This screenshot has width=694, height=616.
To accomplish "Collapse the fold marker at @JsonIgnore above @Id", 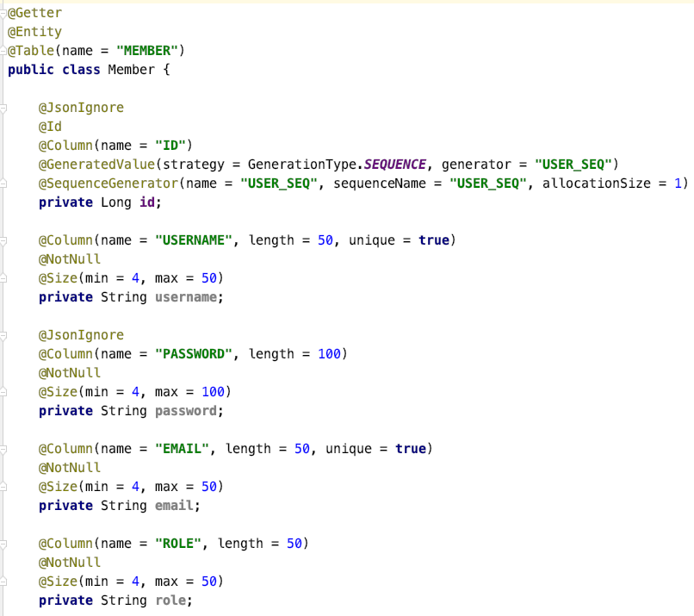I will pyautogui.click(x=3, y=108).
